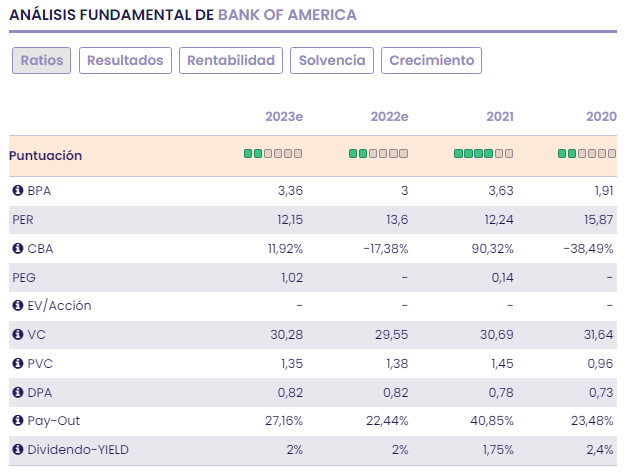Click the info icon next to PVC
Screen dimensions: 628x476
17,364
